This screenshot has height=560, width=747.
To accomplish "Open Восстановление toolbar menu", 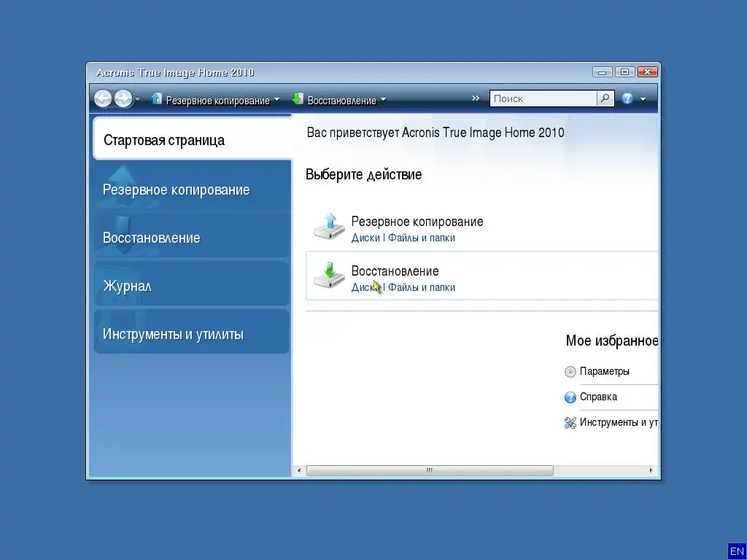I will [341, 101].
